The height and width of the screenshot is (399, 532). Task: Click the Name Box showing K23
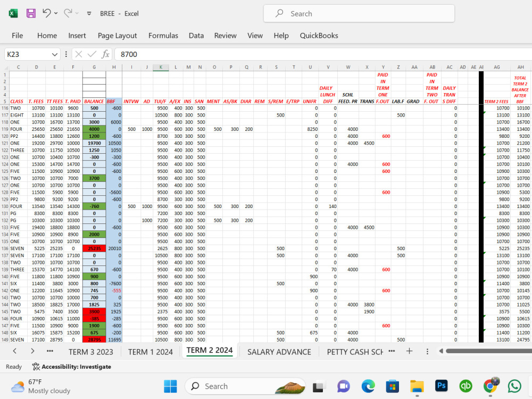[28, 54]
